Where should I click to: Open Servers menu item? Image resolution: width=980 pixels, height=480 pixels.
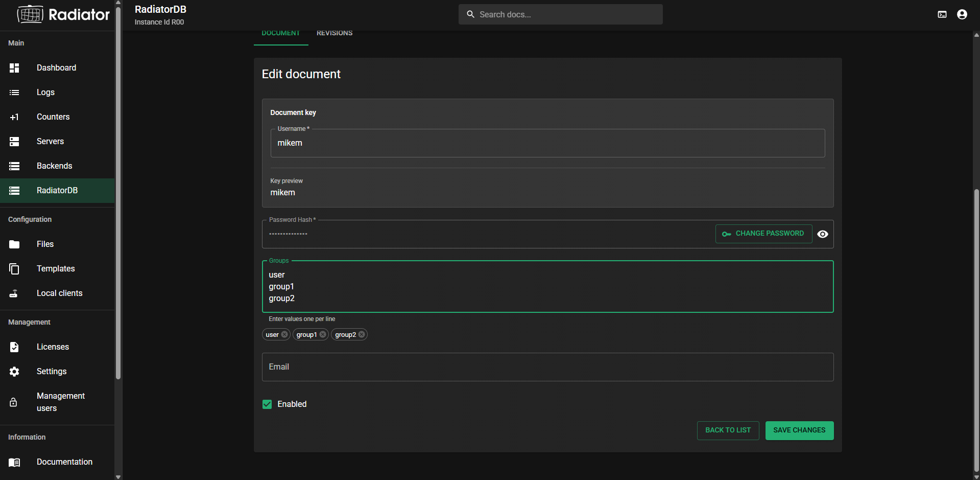[57, 141]
